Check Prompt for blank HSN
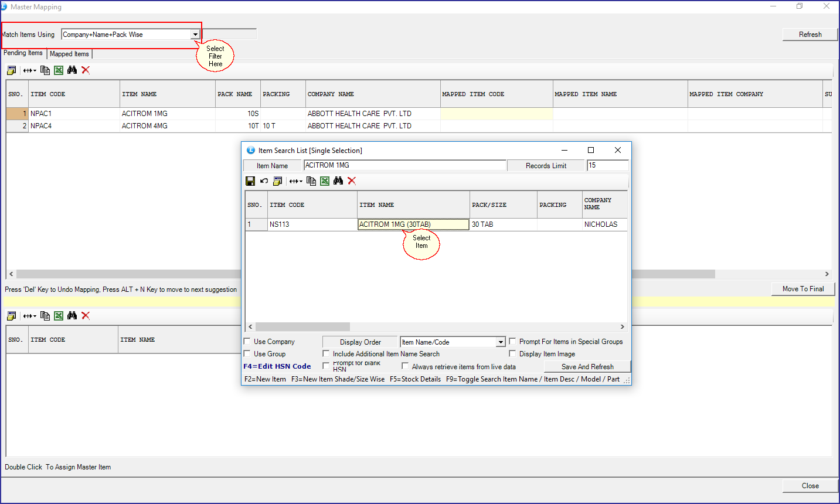 point(327,366)
